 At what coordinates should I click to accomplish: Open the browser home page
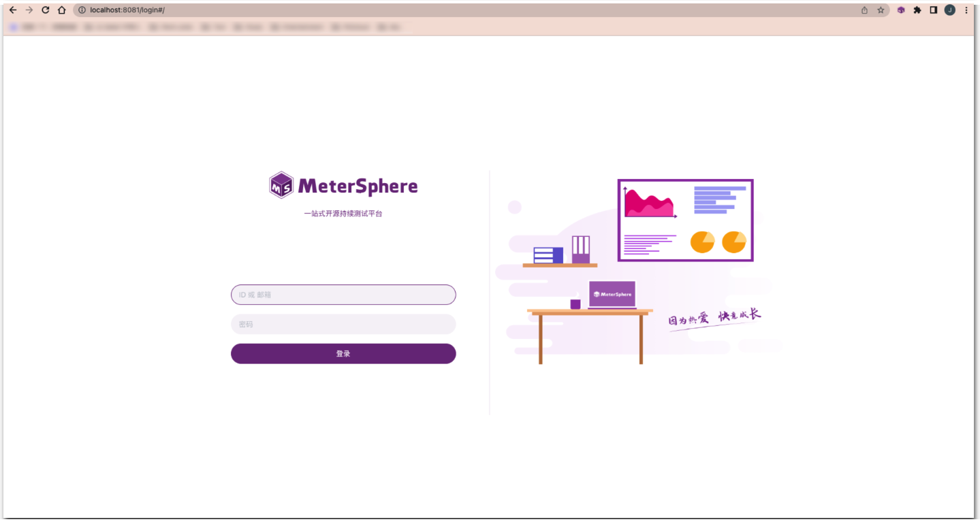click(x=62, y=10)
